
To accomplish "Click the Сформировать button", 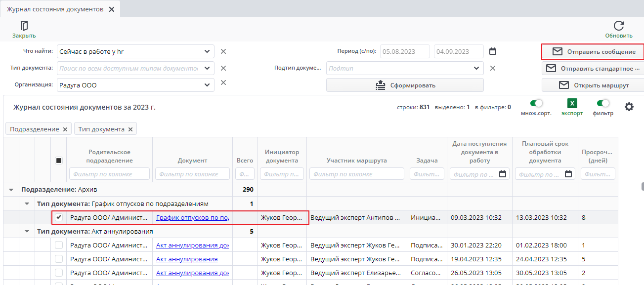I will pyautogui.click(x=405, y=85).
